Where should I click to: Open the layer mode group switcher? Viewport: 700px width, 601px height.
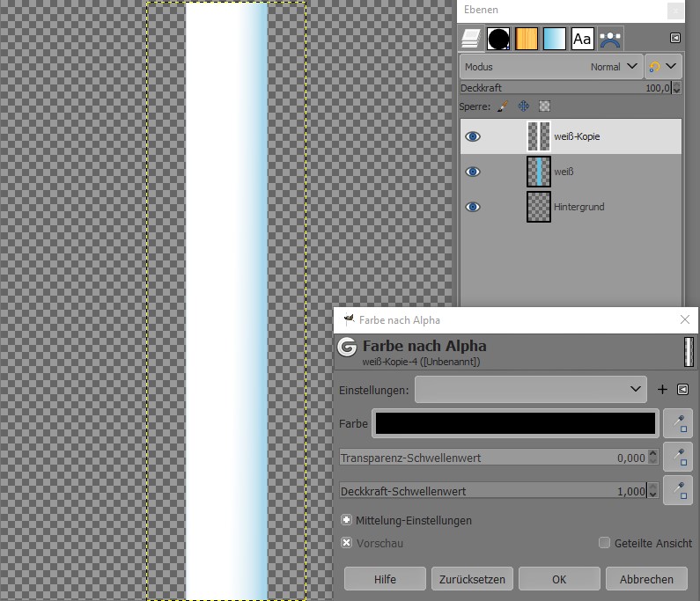coord(663,67)
